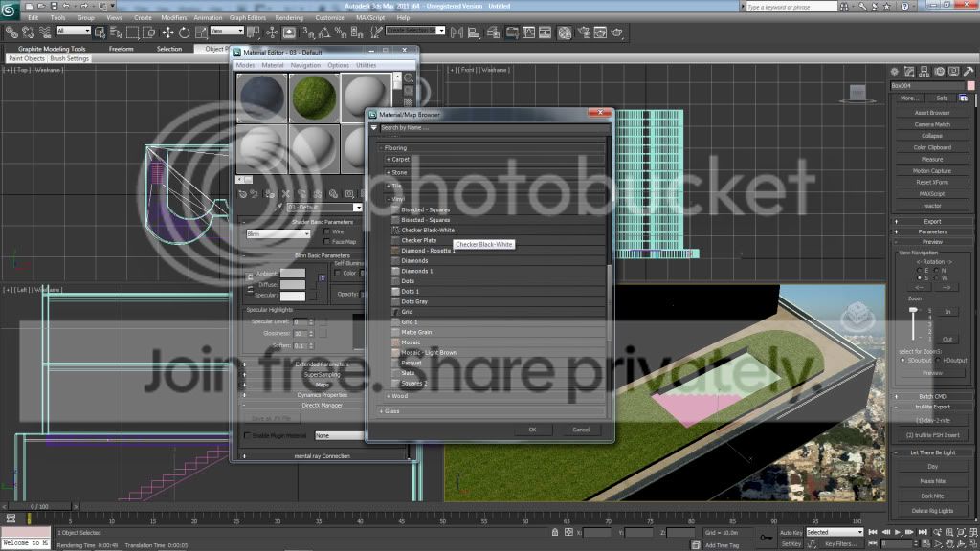Select the Select and Link tool
The width and height of the screenshot is (980, 551).
11,33
